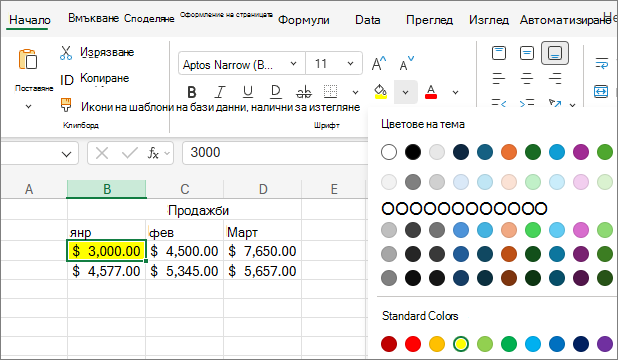This screenshot has width=618, height=360.
Task: Select cell containing $ 5,657.00
Action: pos(262,271)
